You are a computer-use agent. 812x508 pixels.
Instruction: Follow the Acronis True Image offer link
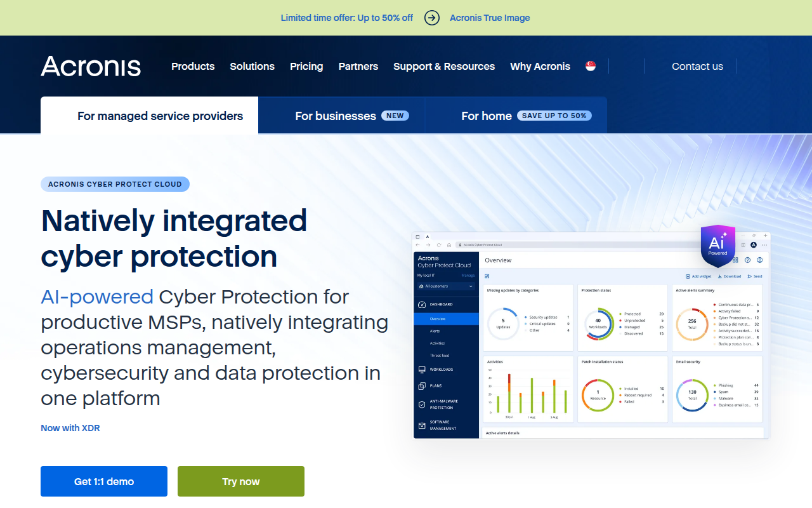tap(489, 18)
